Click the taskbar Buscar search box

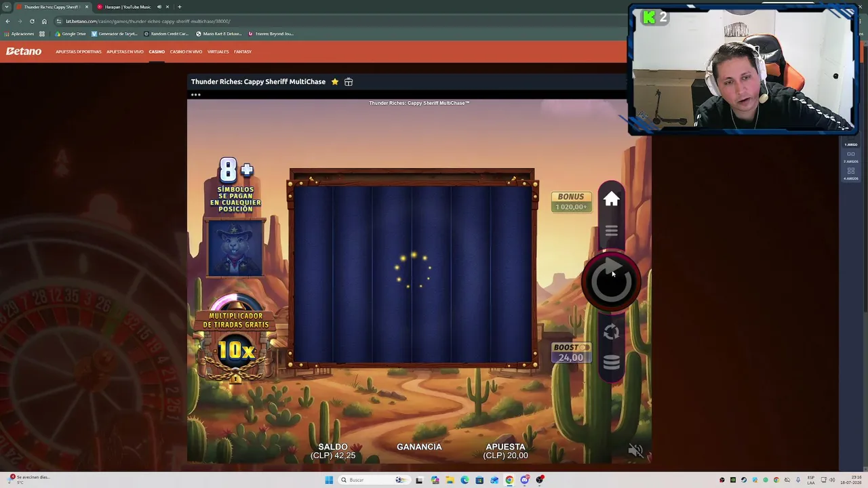(373, 480)
